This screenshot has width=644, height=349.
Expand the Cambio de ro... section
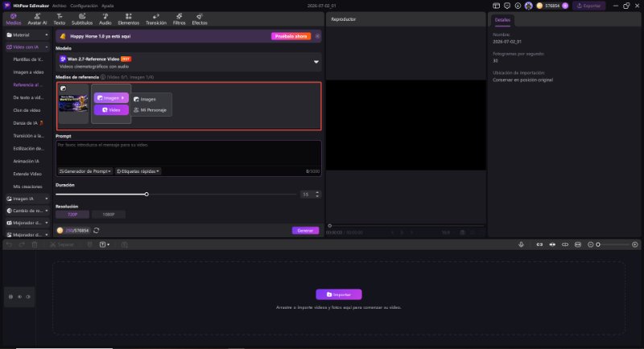(x=27, y=211)
